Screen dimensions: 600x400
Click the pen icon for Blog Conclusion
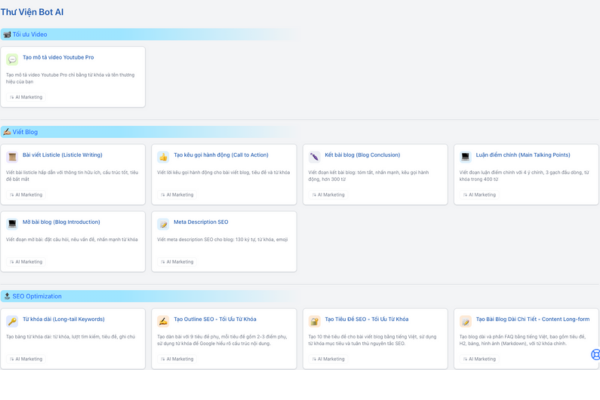click(x=314, y=157)
